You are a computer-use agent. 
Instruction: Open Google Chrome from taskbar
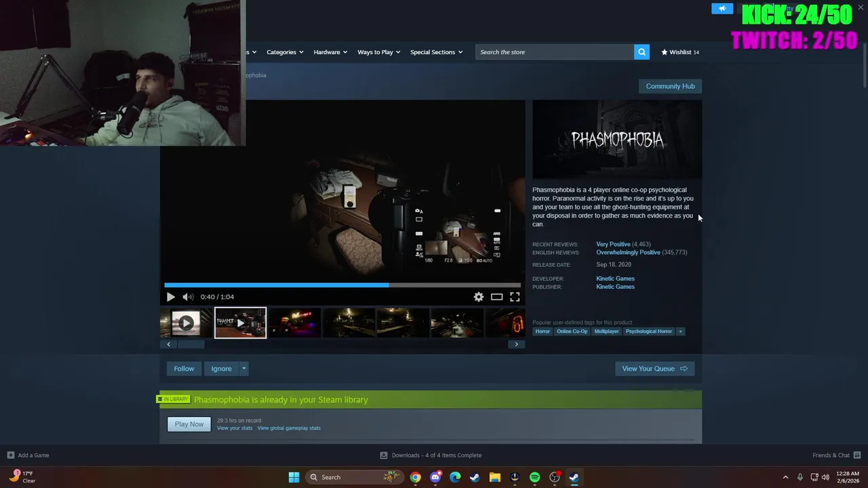point(415,477)
